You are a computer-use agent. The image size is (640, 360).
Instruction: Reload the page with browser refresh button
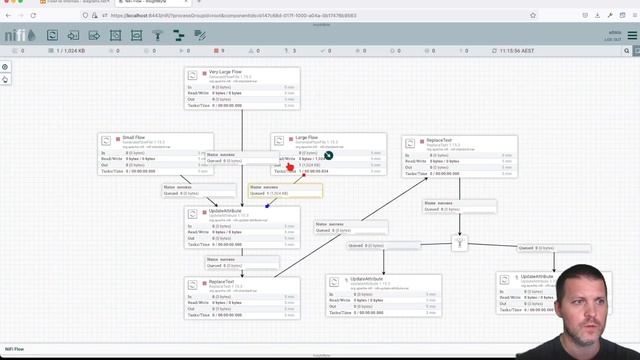[x=33, y=16]
